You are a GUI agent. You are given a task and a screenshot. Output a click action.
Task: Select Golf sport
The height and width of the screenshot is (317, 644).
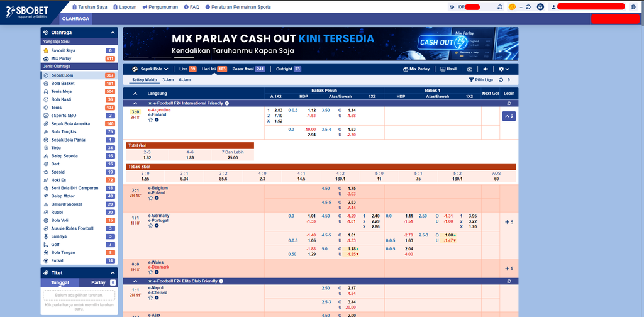79,245
